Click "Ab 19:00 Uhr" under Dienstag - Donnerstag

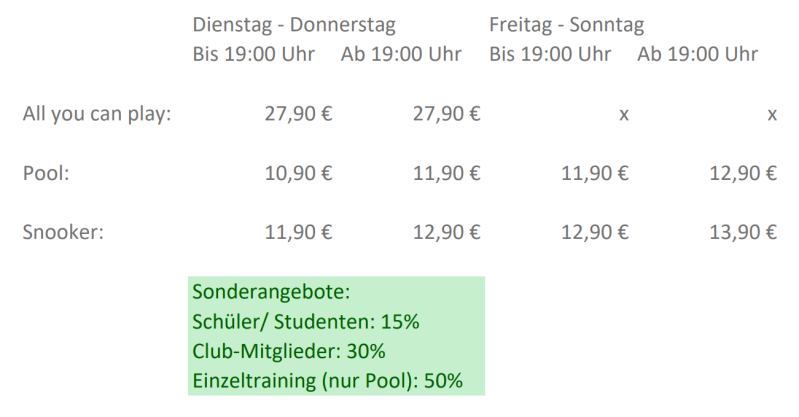click(x=401, y=53)
